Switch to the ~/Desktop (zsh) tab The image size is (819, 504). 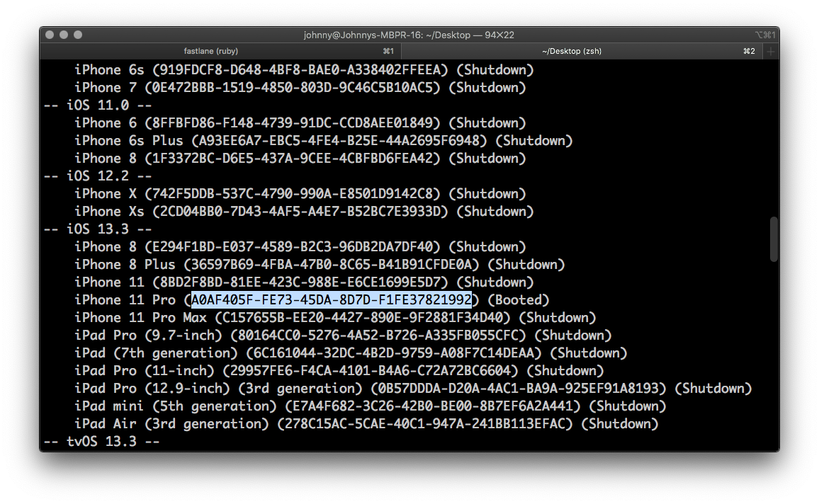click(x=582, y=51)
